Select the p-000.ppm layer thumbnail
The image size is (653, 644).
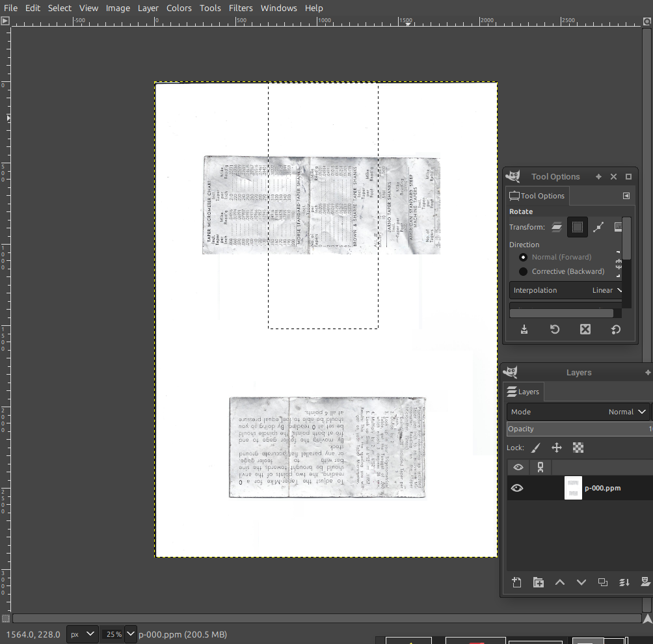pyautogui.click(x=573, y=488)
